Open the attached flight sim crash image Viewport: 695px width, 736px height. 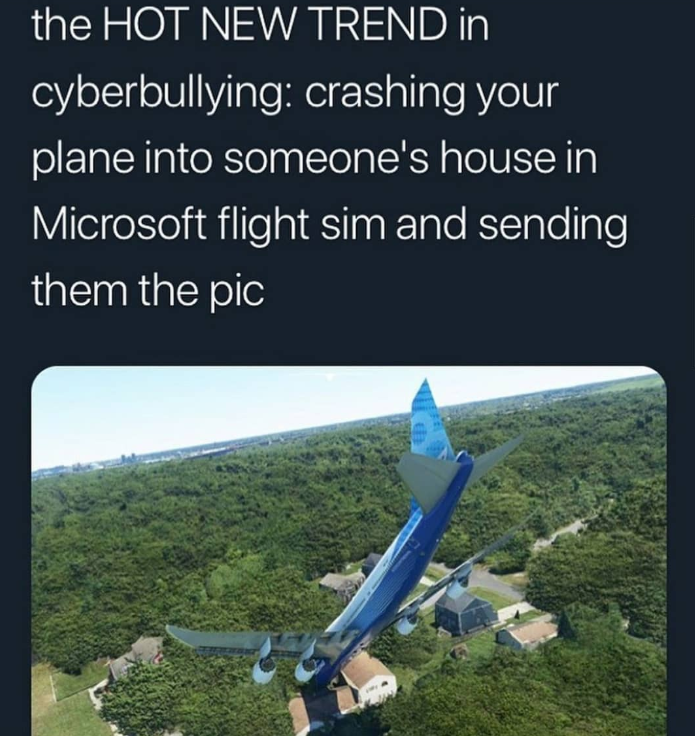point(349,551)
